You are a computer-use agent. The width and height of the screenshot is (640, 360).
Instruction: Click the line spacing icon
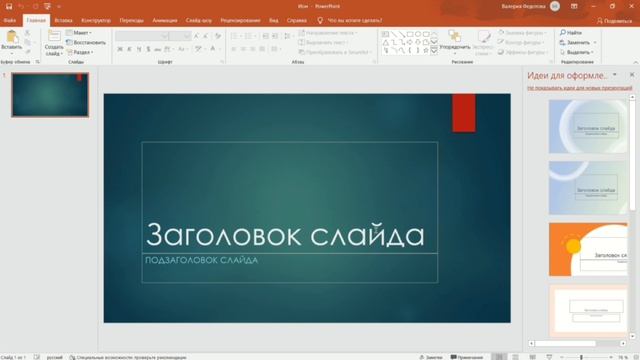coord(287,36)
